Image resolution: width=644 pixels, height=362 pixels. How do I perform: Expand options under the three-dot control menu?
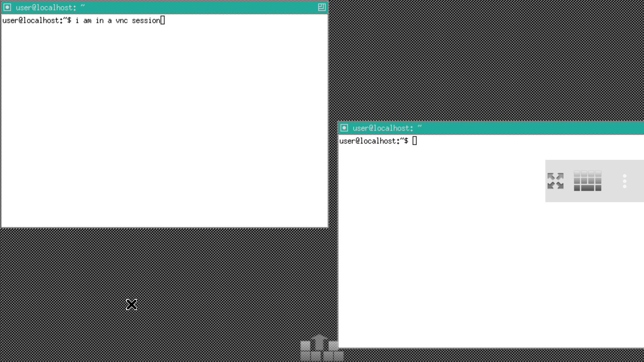(x=625, y=181)
